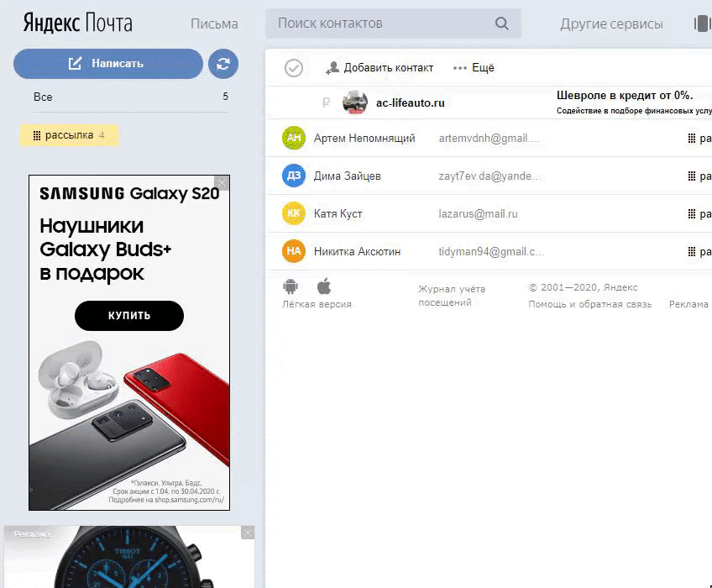
Task: Open Другие сервисы menu
Action: coord(611,24)
